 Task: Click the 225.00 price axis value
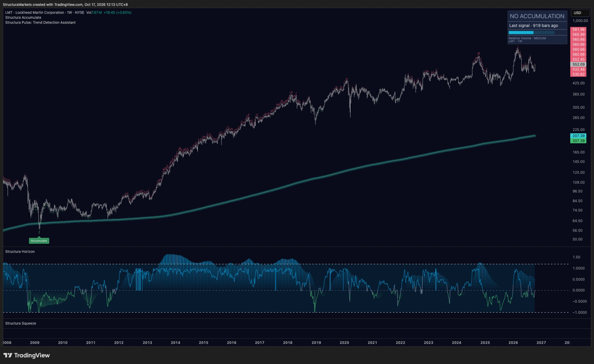[x=579, y=130]
